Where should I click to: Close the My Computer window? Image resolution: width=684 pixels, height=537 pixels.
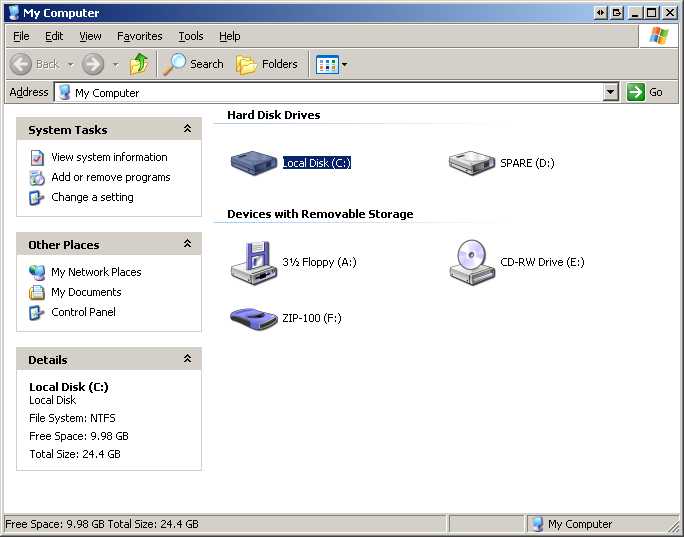click(670, 13)
